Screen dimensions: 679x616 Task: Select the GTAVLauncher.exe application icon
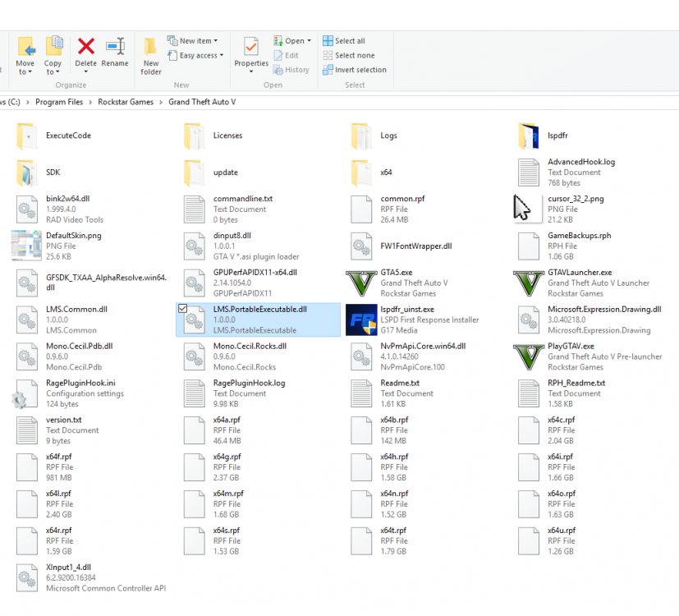(528, 283)
